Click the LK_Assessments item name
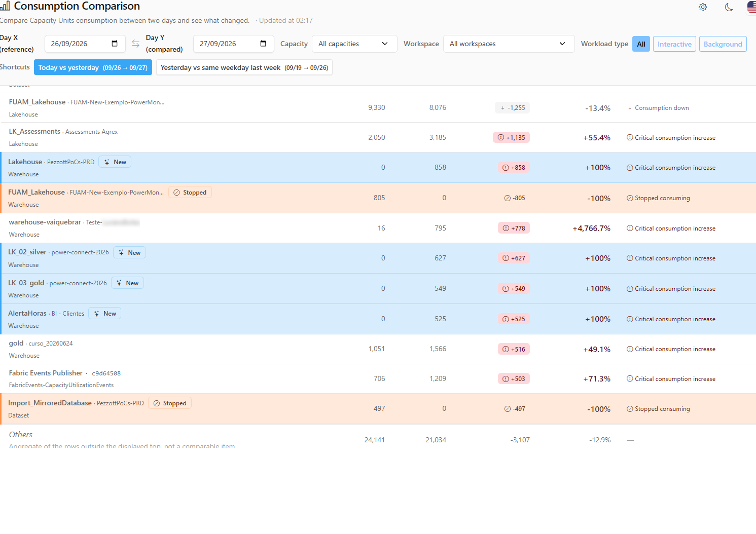The image size is (756, 534). tap(34, 132)
